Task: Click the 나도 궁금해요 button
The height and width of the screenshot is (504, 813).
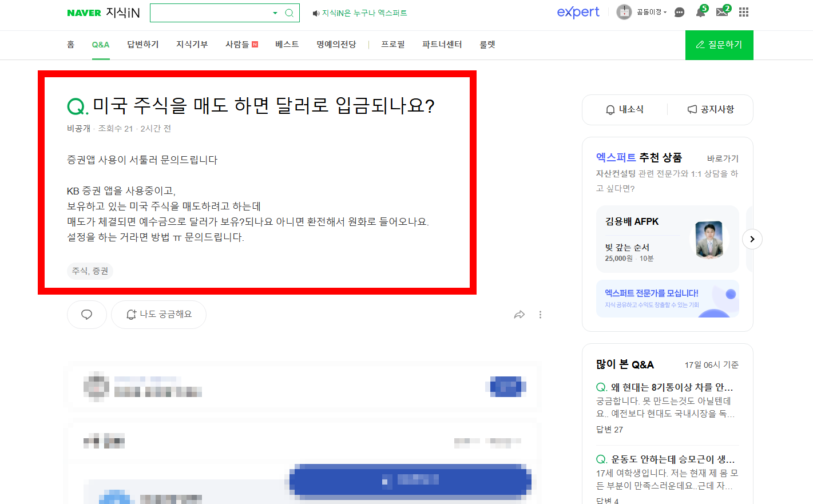Action: tap(158, 315)
